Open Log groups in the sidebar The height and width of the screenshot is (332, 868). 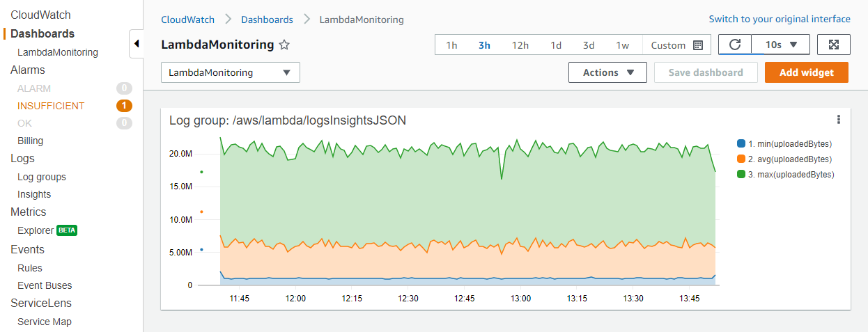point(42,177)
